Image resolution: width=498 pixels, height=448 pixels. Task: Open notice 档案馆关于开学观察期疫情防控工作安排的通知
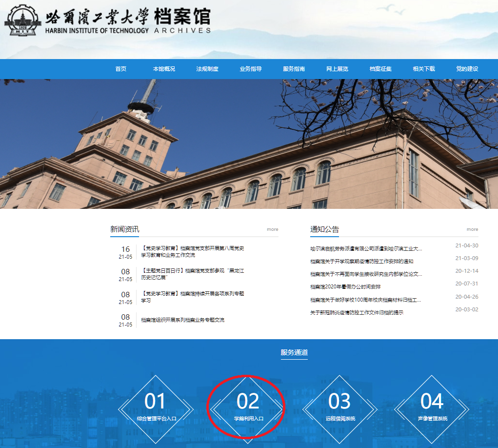[x=362, y=262]
